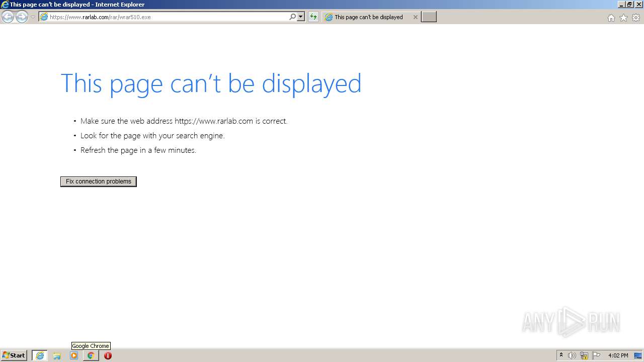This screenshot has width=644, height=362.
Task: Restore down the Internet Explorer window
Action: 629,5
